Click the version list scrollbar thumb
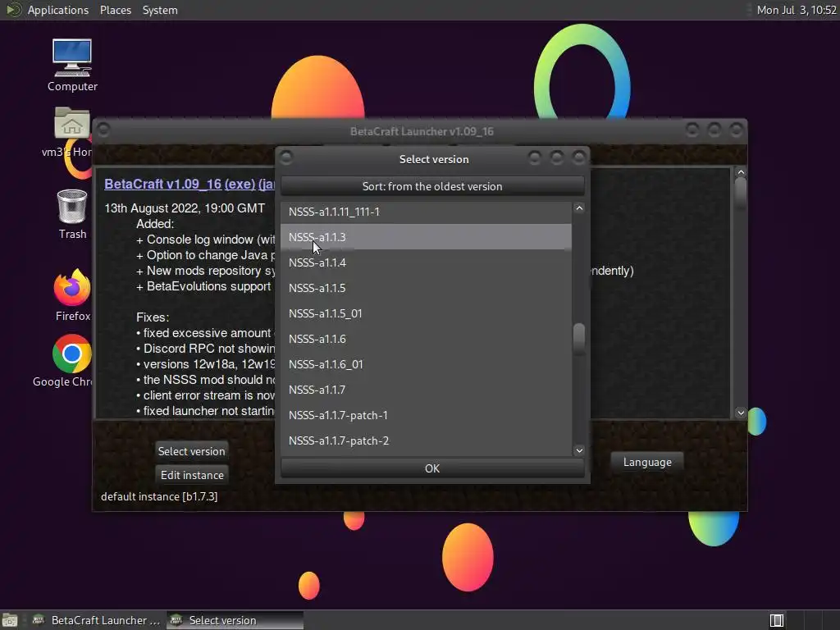 pyautogui.click(x=579, y=339)
